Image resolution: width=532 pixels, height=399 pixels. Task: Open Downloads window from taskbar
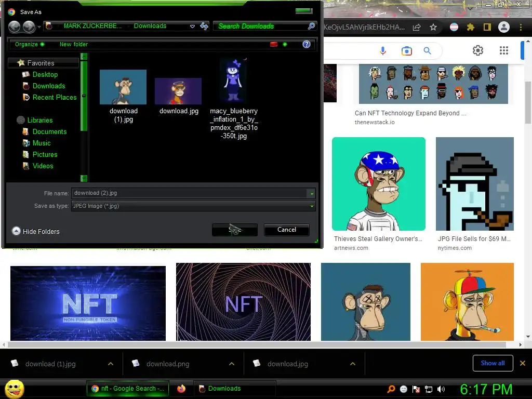point(235,389)
